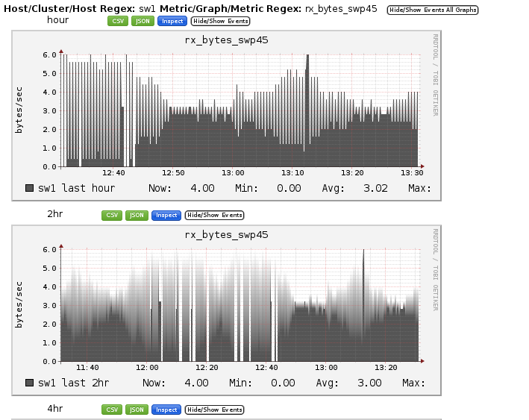Download CSV for the hour graph
This screenshot has width=529, height=420.
[x=118, y=21]
